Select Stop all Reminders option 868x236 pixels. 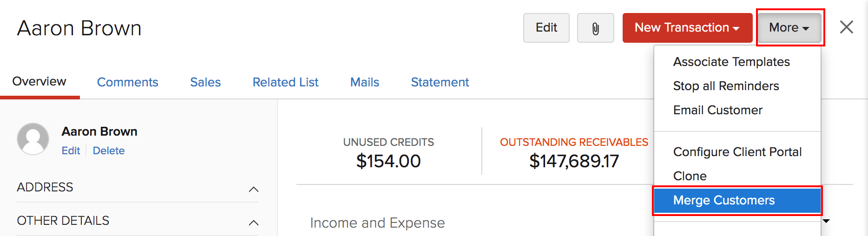point(725,86)
